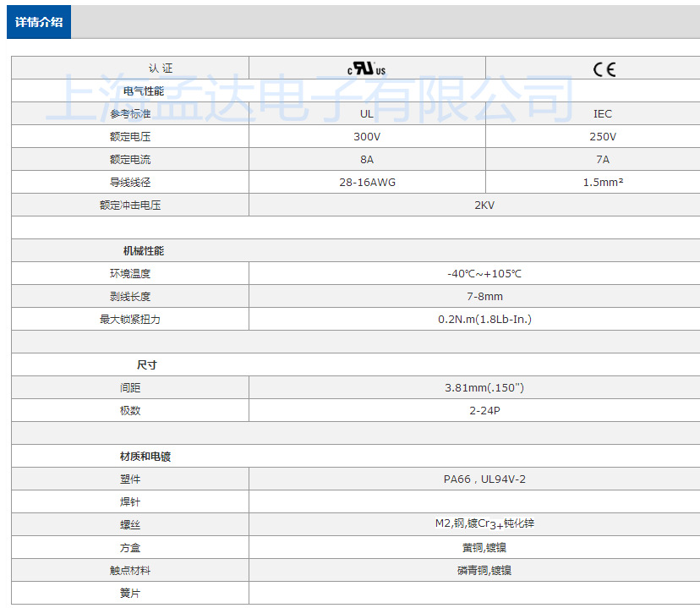Screen dimensions: 700x608
Task: Select the 认证 row label
Action: click(161, 68)
